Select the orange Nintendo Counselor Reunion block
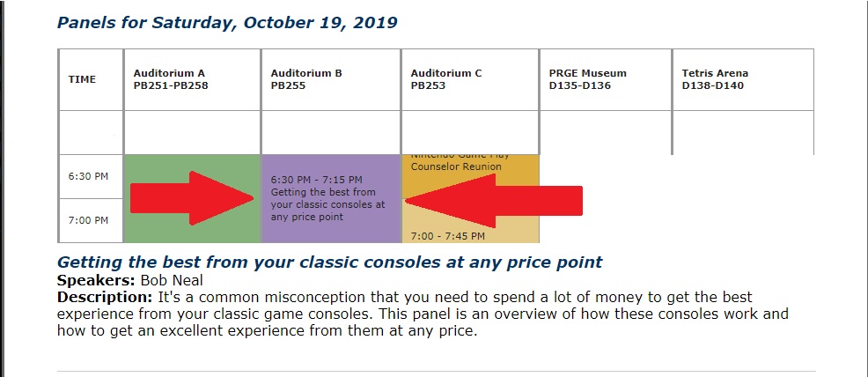The image size is (868, 377). pos(470,176)
